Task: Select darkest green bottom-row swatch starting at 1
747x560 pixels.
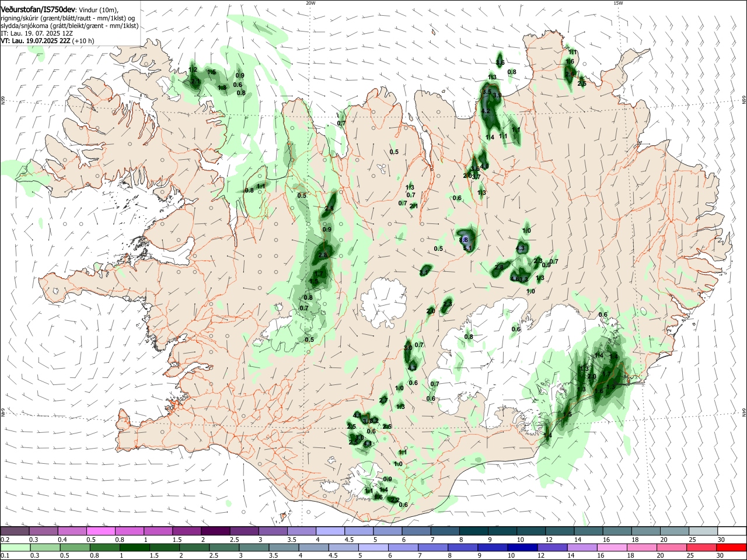Action: point(134,547)
